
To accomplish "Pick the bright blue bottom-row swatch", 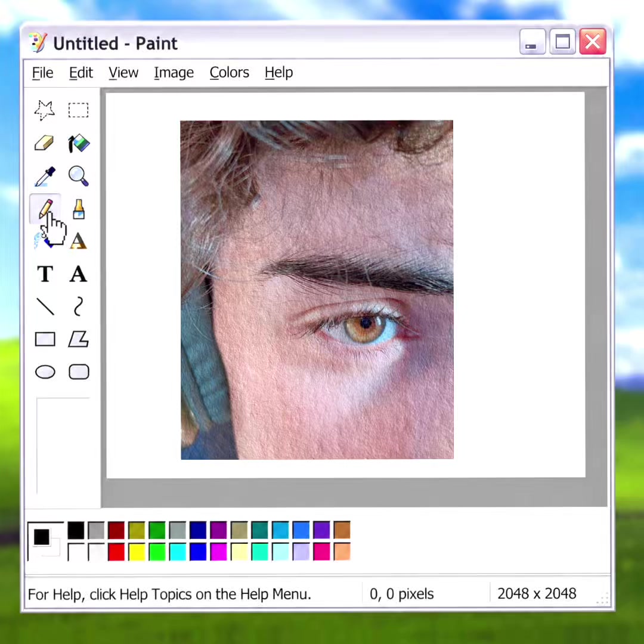I will point(198,552).
